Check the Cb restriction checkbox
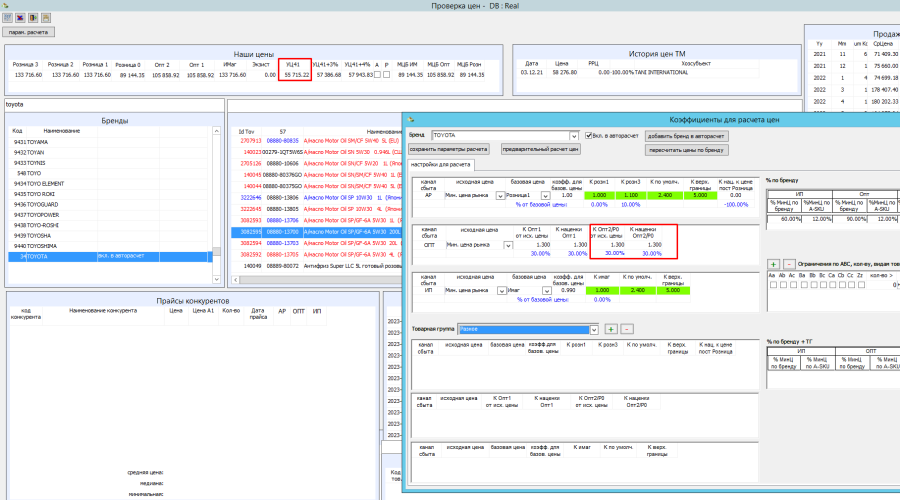The image size is (900, 500). pyautogui.click(x=842, y=285)
